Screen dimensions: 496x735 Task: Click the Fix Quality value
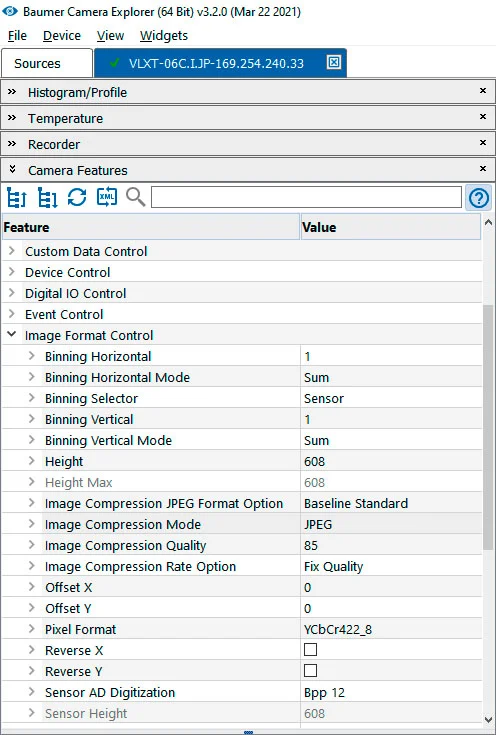pyautogui.click(x=333, y=566)
